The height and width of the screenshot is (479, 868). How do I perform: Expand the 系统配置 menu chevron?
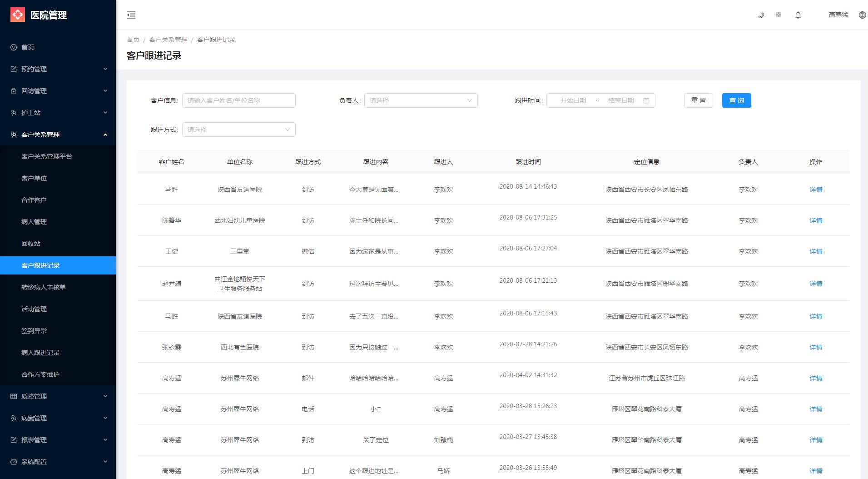pos(105,462)
